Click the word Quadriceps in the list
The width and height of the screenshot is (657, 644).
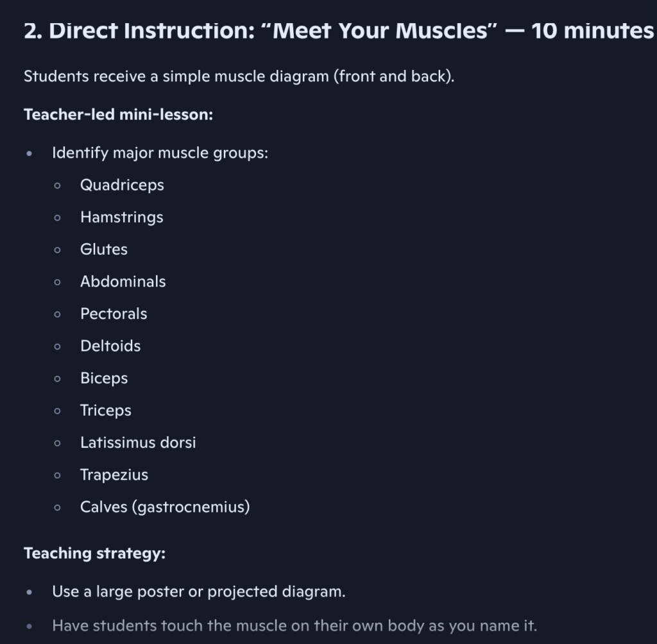pos(122,185)
